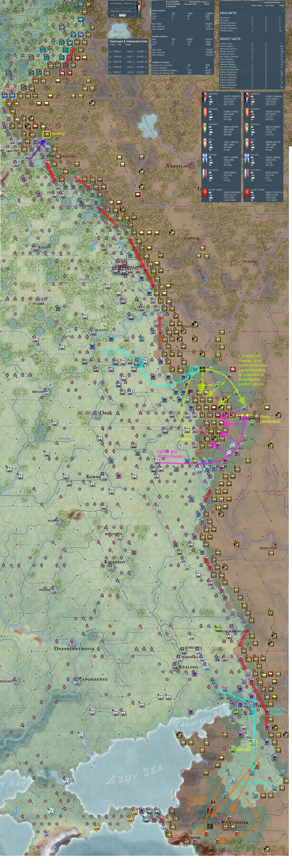Click the date field showing 3/26/1942
The width and height of the screenshot is (292, 868).
116,3
